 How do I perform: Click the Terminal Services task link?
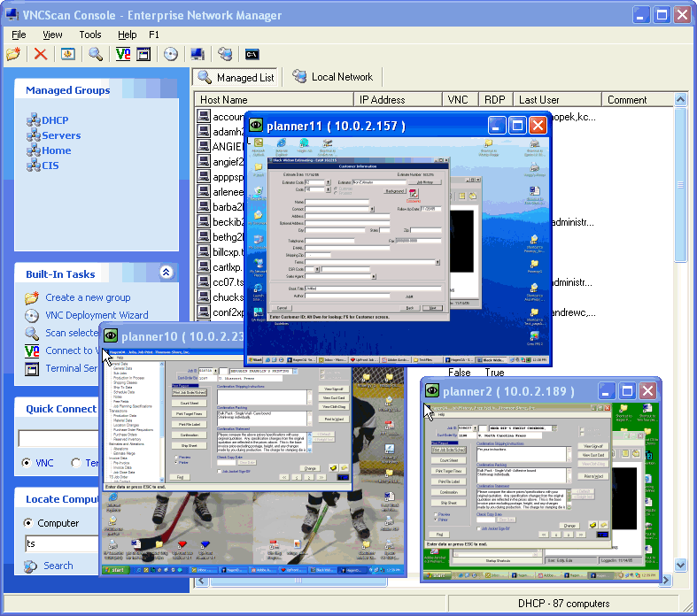[72, 368]
